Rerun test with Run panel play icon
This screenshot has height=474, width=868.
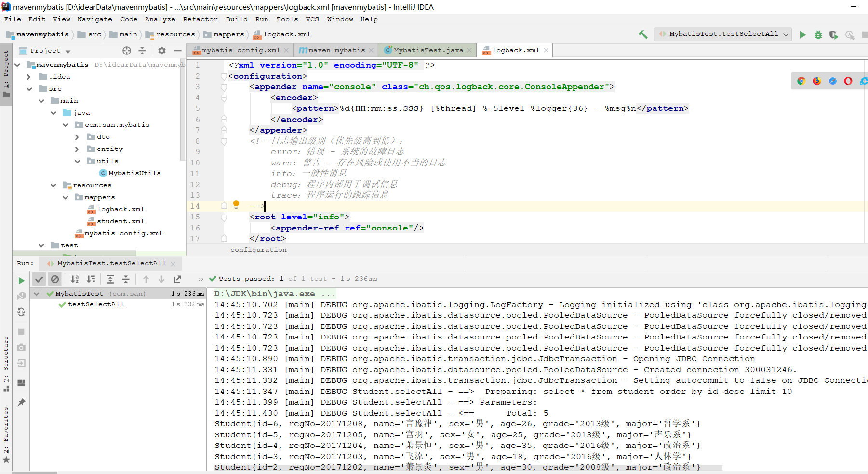coord(21,280)
